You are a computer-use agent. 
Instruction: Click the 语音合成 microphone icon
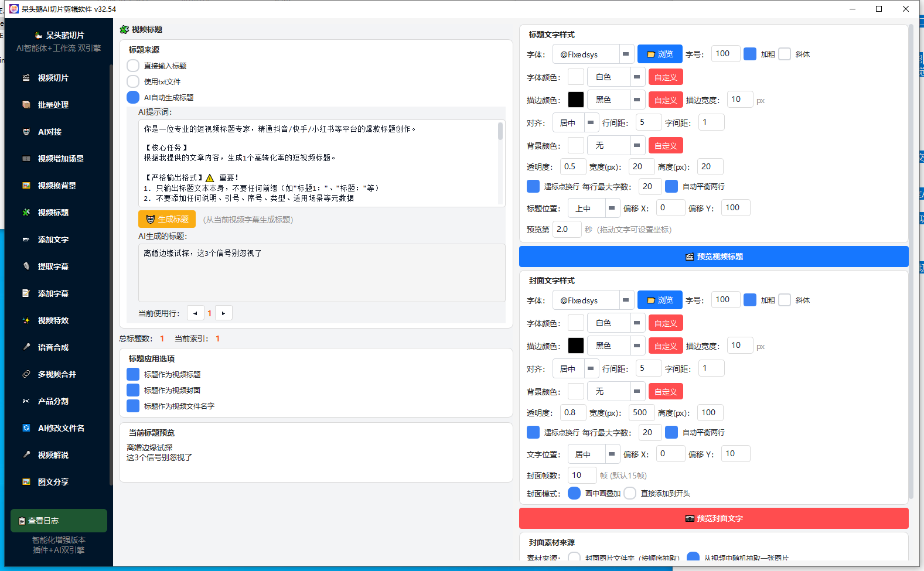pyautogui.click(x=26, y=347)
